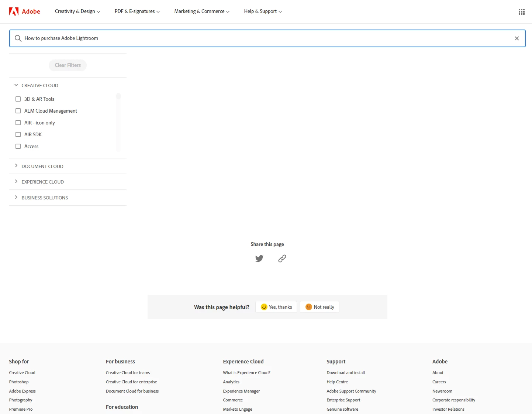
Task: Share the page on Twitter
Action: click(259, 259)
